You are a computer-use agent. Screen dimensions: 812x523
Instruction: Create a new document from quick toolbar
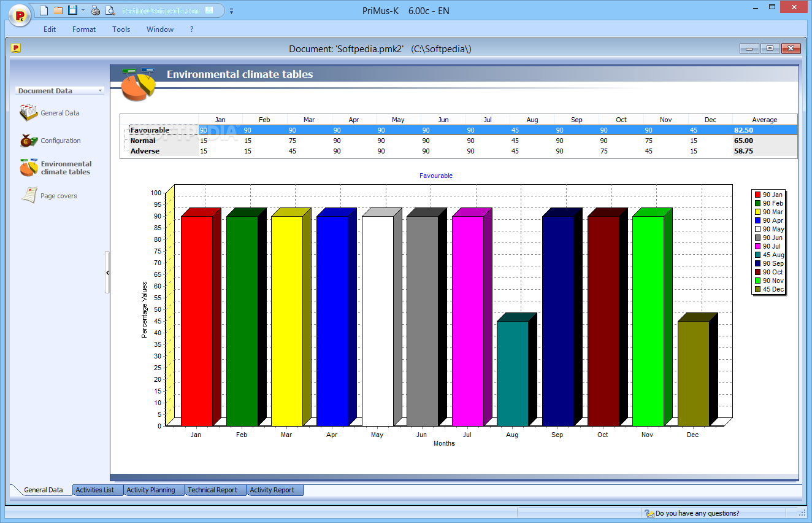[x=44, y=10]
